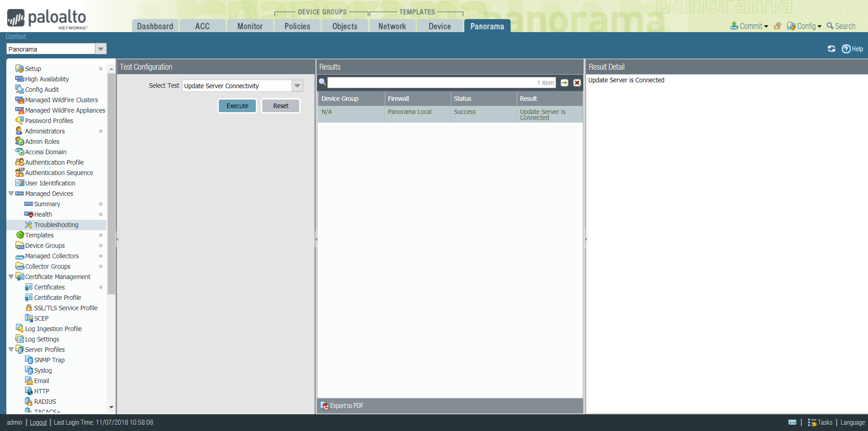Click the Results filter input field

[442, 83]
